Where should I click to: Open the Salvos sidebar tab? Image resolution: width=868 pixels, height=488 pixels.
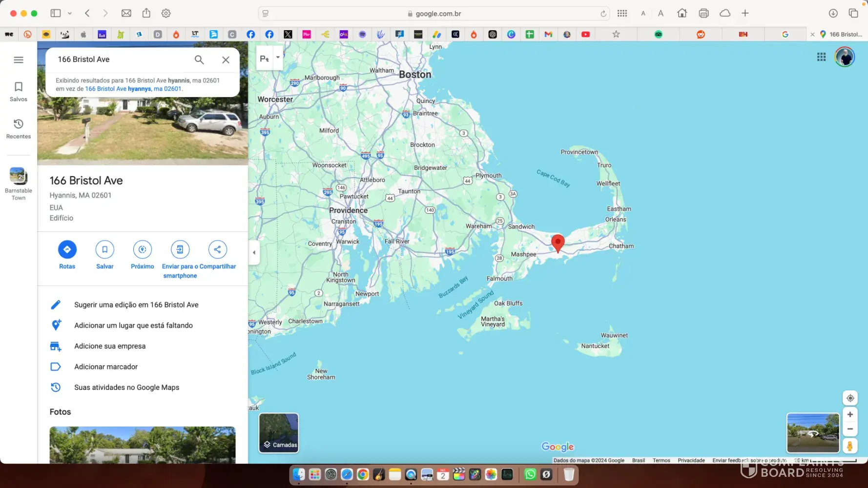[19, 91]
